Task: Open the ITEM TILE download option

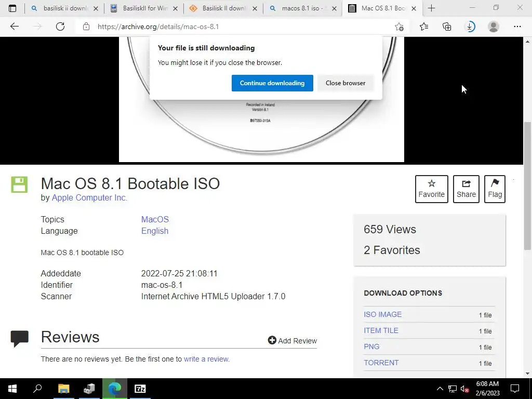Action: click(381, 330)
